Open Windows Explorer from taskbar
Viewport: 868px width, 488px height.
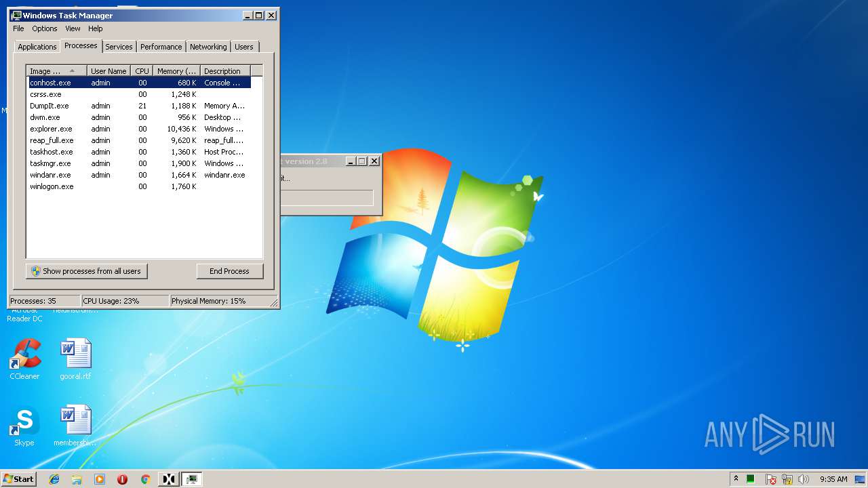tap(77, 479)
